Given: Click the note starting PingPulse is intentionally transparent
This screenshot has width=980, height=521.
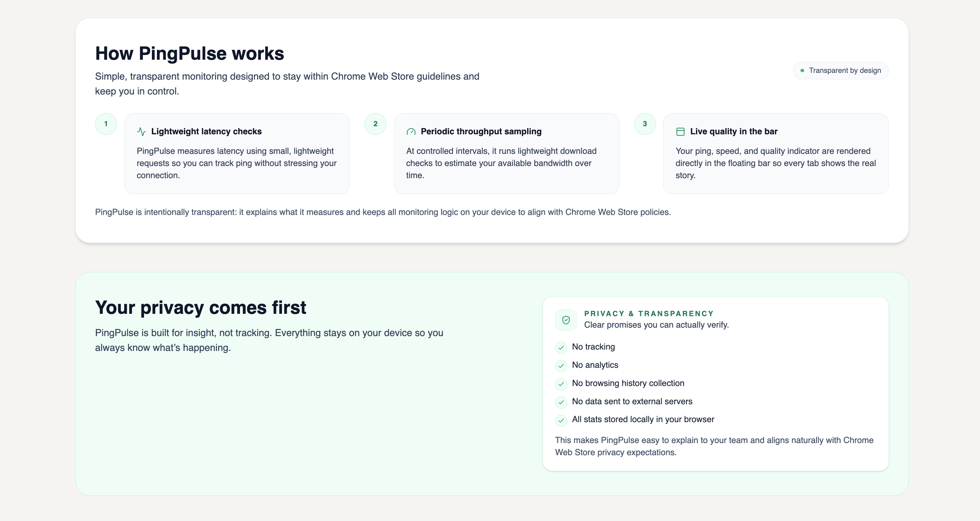Looking at the screenshot, I should pyautogui.click(x=383, y=212).
